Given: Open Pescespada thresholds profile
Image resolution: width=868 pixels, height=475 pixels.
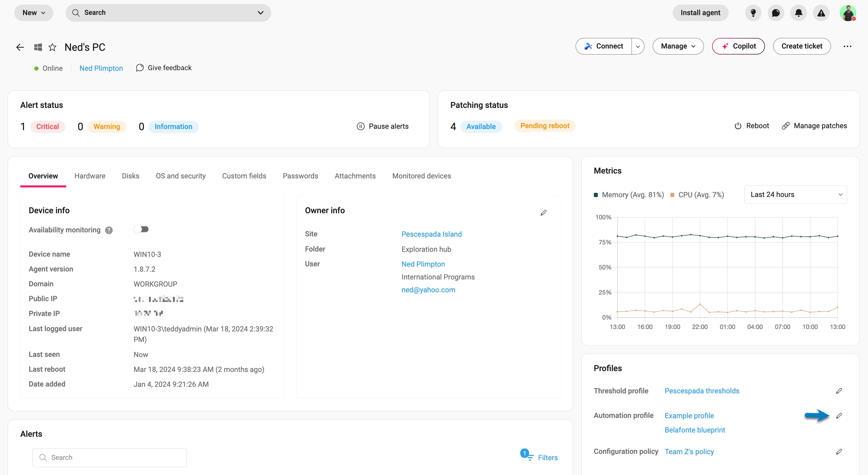Looking at the screenshot, I should 702,391.
